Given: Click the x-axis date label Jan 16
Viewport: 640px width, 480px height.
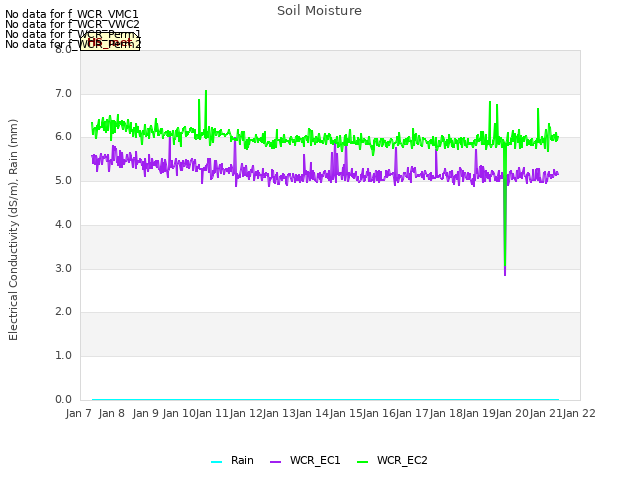Looking at the screenshot, I should click(379, 413).
